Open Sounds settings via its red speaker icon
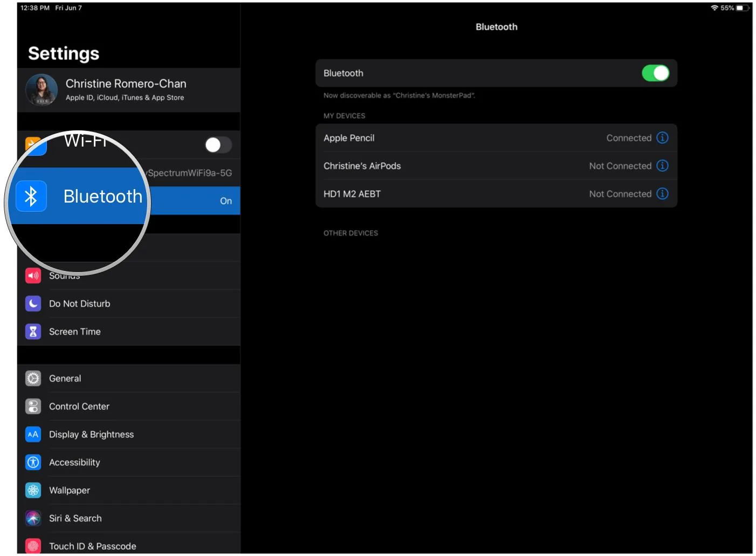Viewport: 756px width, 556px height. coord(33,275)
